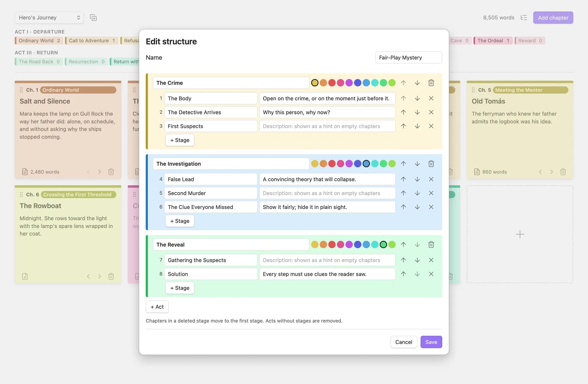The width and height of the screenshot is (588, 384).
Task: Select the Ordinary World stage tag
Action: (39, 40)
